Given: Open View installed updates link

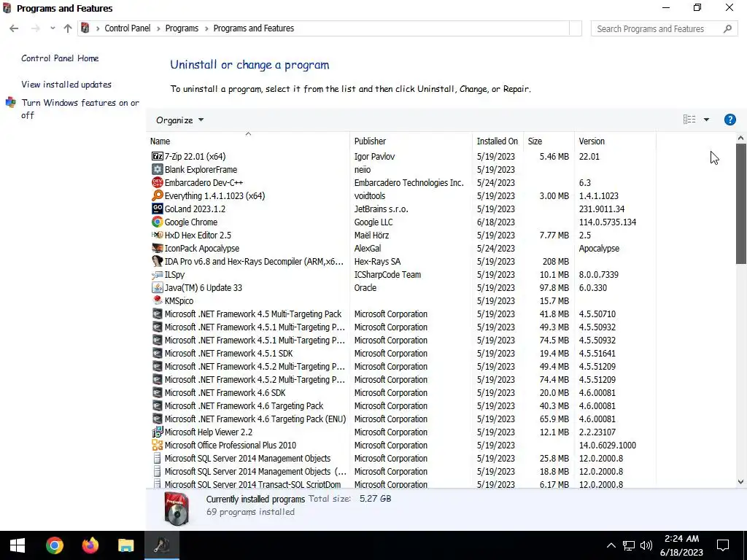Looking at the screenshot, I should pyautogui.click(x=66, y=85).
